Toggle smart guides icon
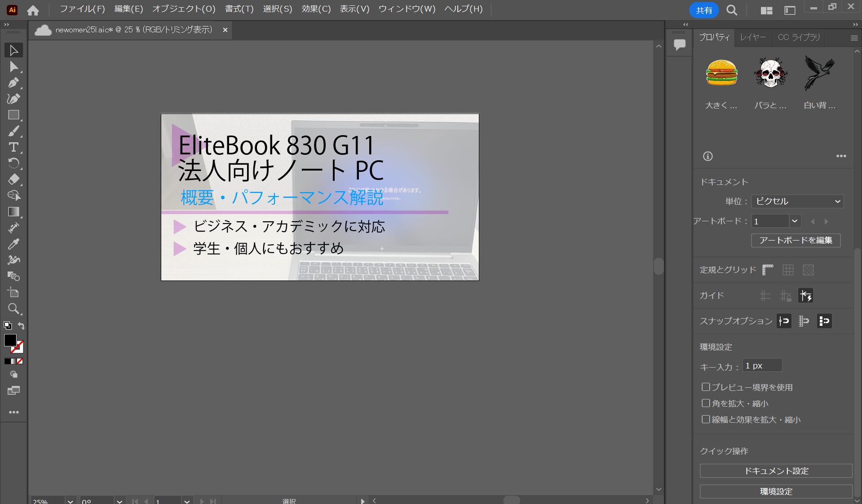Screen dimensions: 862x504 [x=805, y=295]
